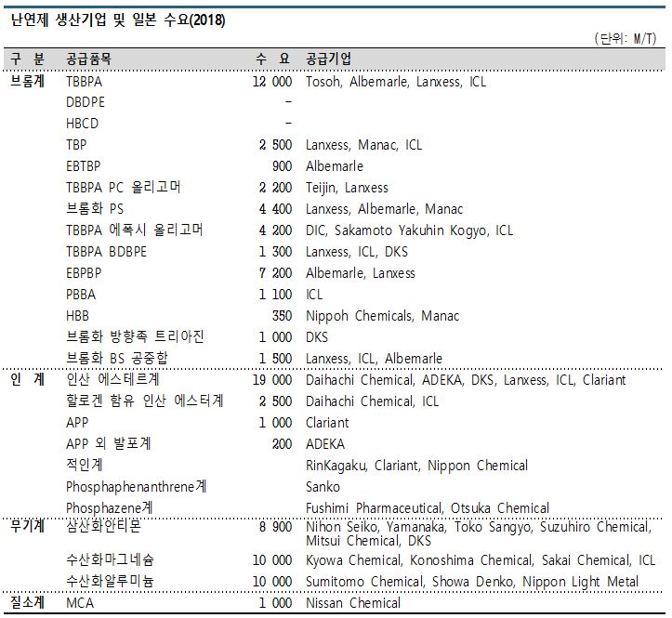
Task: Click the '인산 에스테르계' demand value 19 000
Action: pyautogui.click(x=271, y=380)
